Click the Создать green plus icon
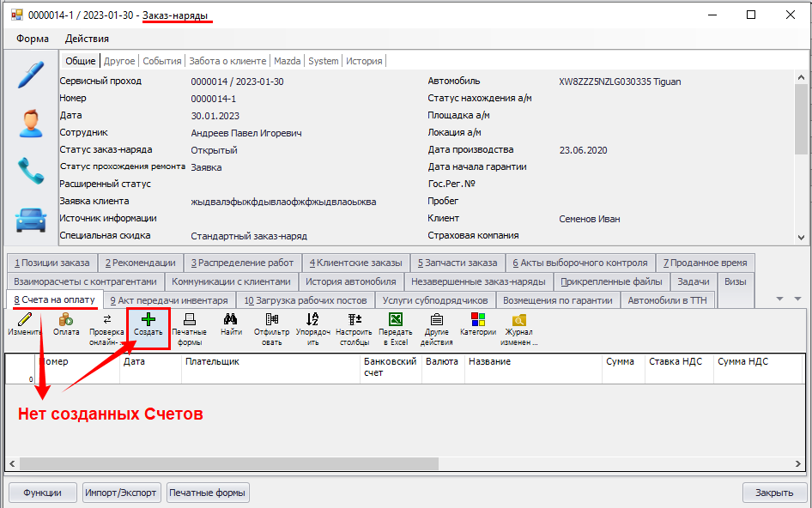 148,320
